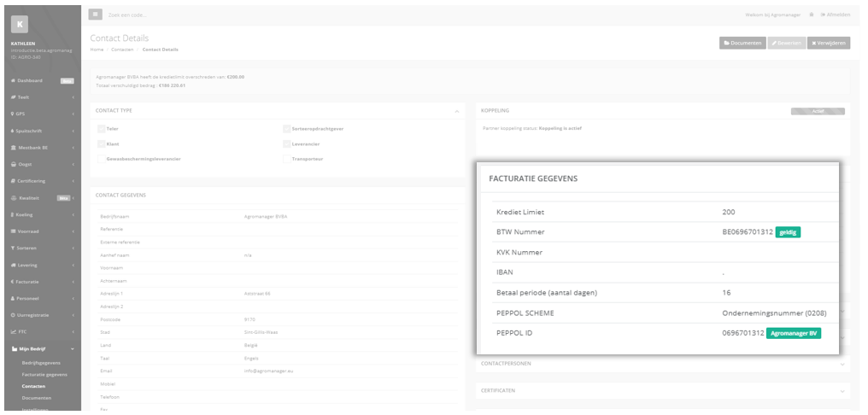
Task: Open the Facturatie gegevens submenu item
Action: click(x=44, y=375)
